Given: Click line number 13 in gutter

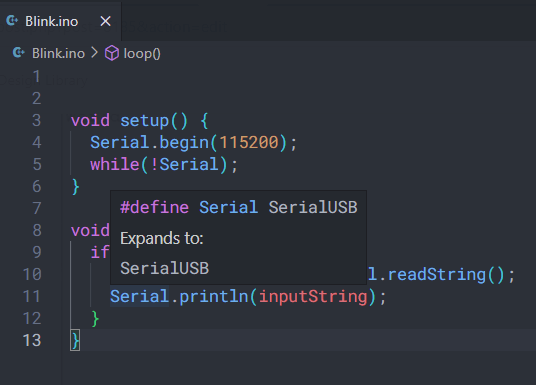Looking at the screenshot, I should [32, 340].
